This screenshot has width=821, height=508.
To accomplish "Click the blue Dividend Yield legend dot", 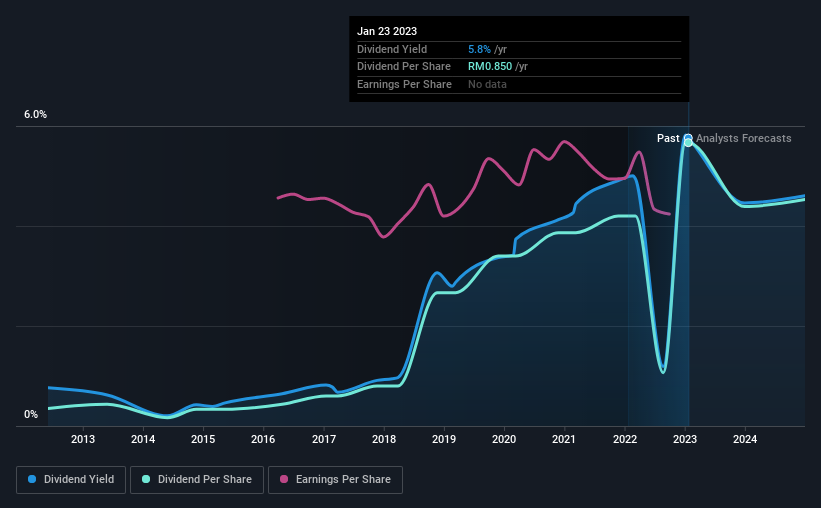I will click(32, 479).
